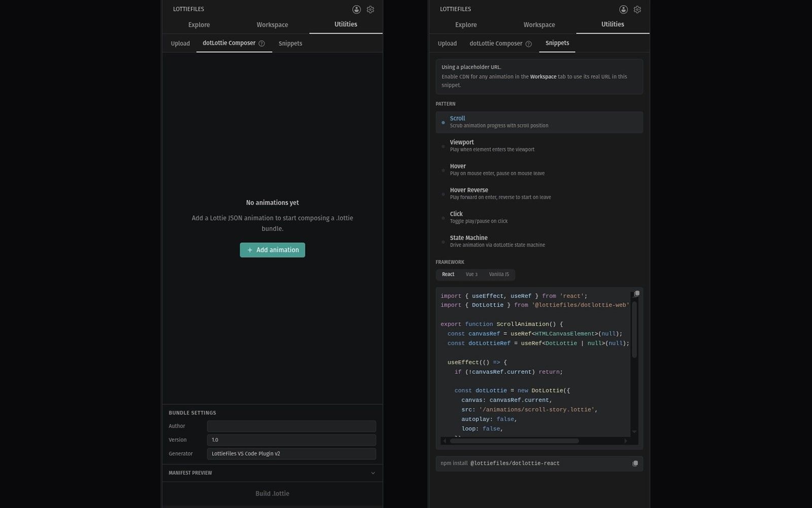The width and height of the screenshot is (812, 508).
Task: Open the dotLottie Composer sub-tab in the right panel
Action: pos(501,44)
